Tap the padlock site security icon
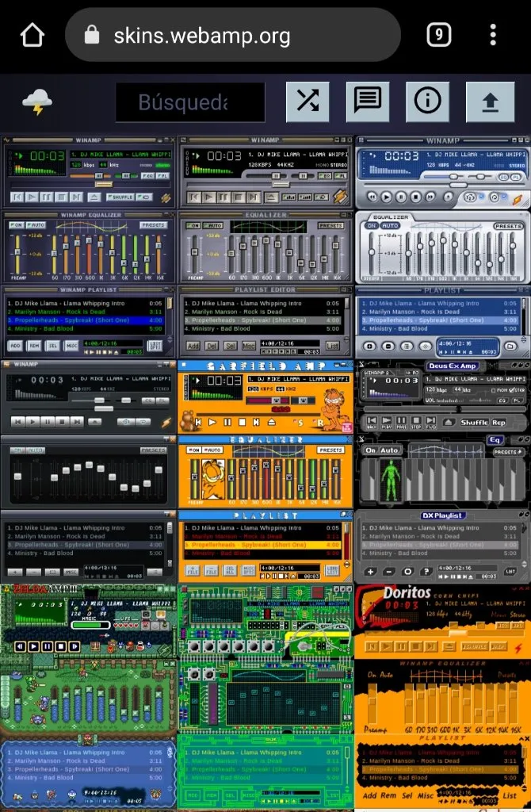This screenshot has height=812, width=531. (92, 35)
